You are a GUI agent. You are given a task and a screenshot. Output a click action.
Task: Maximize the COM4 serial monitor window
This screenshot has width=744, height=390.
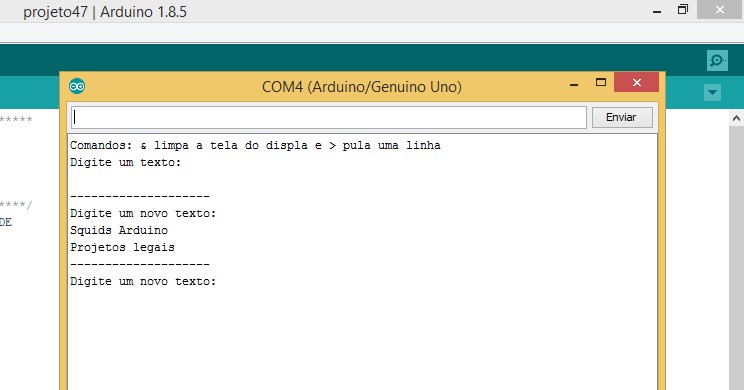point(601,83)
